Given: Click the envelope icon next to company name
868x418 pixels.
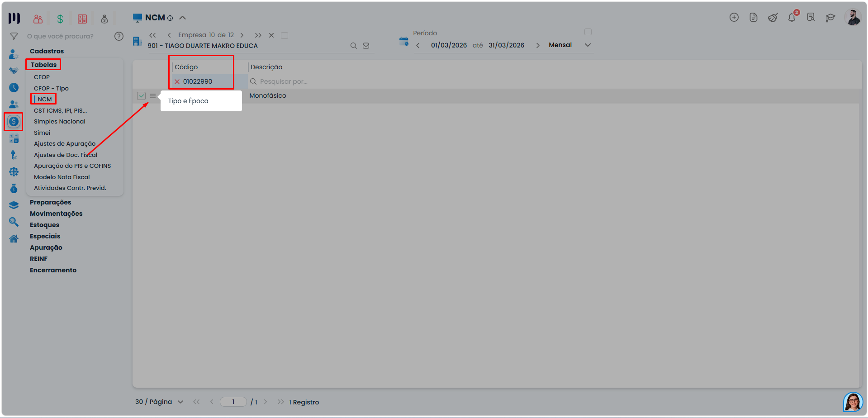Looking at the screenshot, I should click(x=366, y=46).
